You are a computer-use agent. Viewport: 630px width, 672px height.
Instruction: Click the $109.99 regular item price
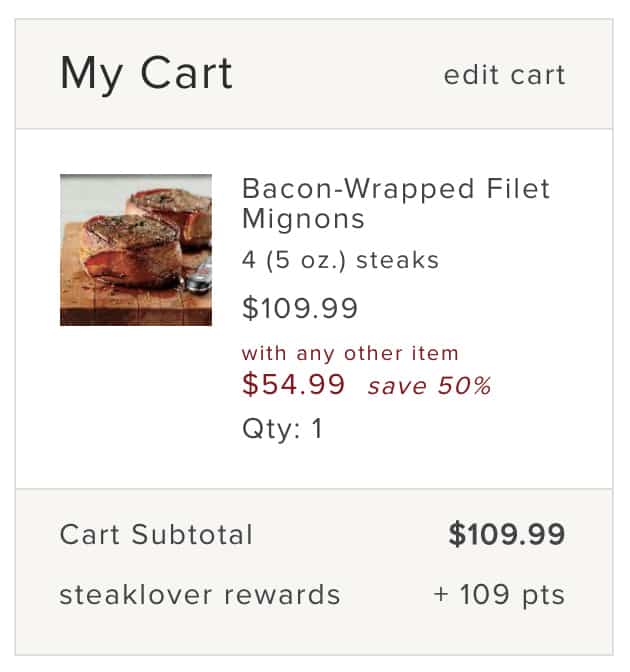pyautogui.click(x=300, y=308)
